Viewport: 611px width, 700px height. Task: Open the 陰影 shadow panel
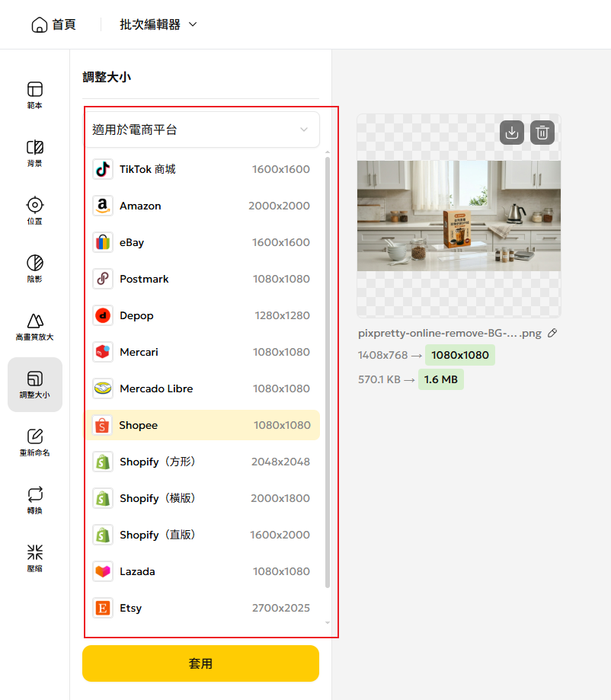pos(35,269)
